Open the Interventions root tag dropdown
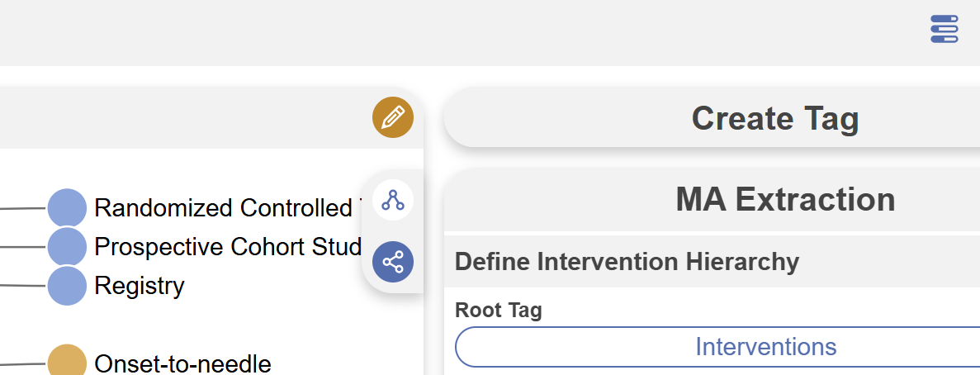This screenshot has height=375, width=980. 765,347
